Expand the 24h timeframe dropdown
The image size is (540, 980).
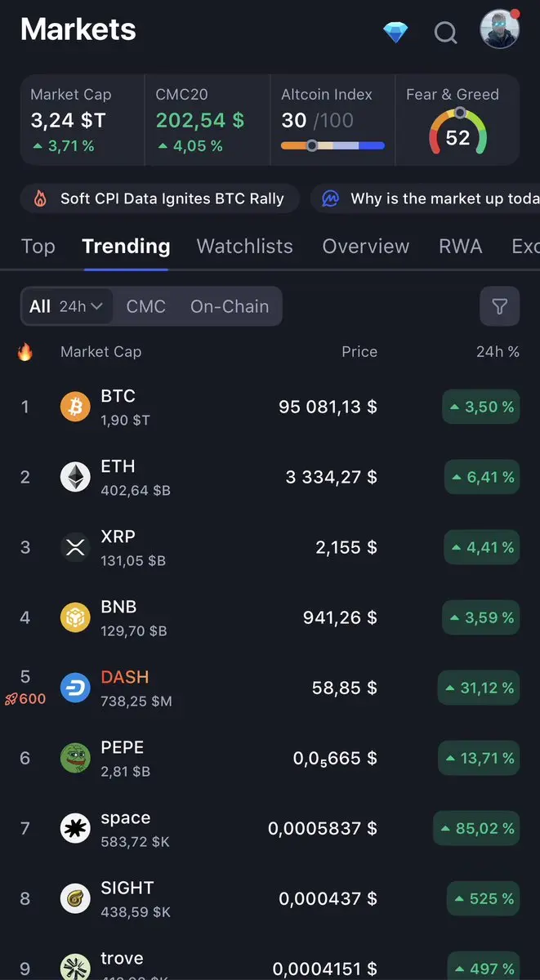coord(81,306)
